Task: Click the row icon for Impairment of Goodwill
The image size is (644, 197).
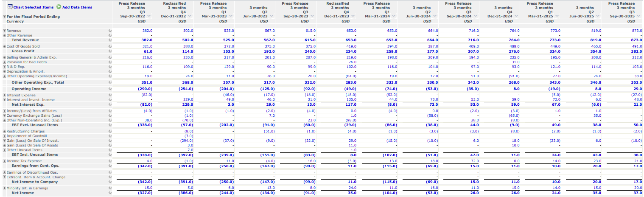Action: tap(110, 136)
